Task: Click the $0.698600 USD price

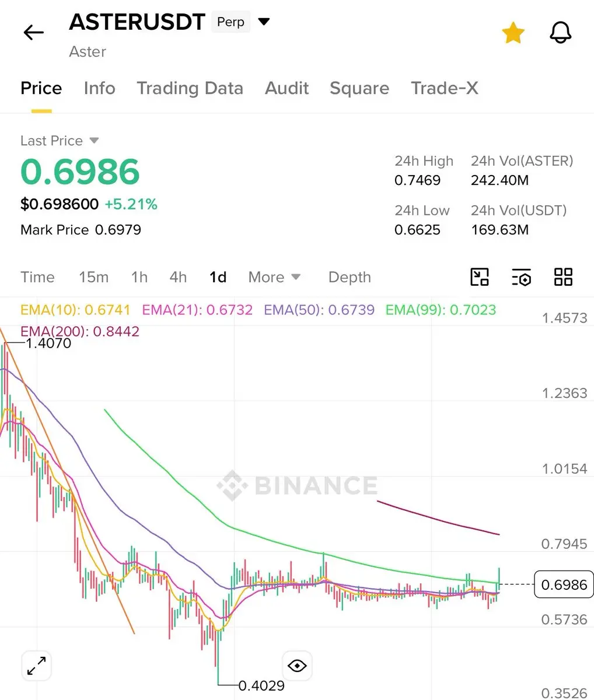Action: click(60, 204)
